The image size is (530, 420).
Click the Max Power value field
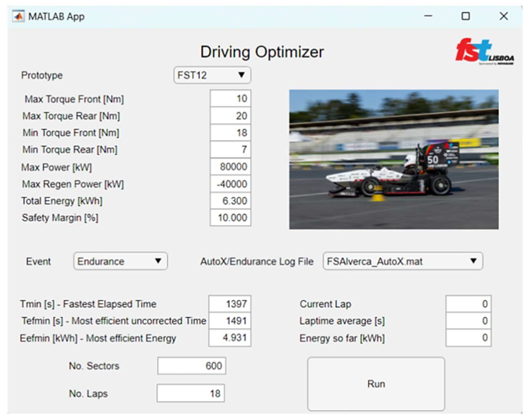(230, 167)
